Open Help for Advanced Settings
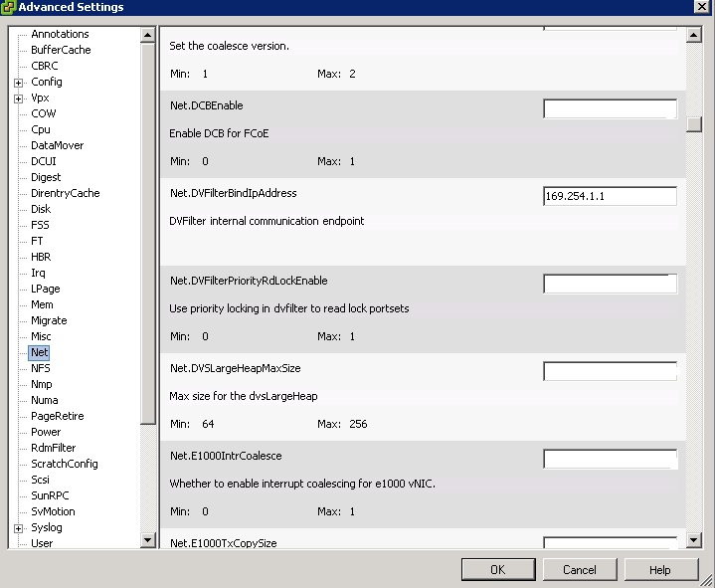The height and width of the screenshot is (588, 715). 659,570
